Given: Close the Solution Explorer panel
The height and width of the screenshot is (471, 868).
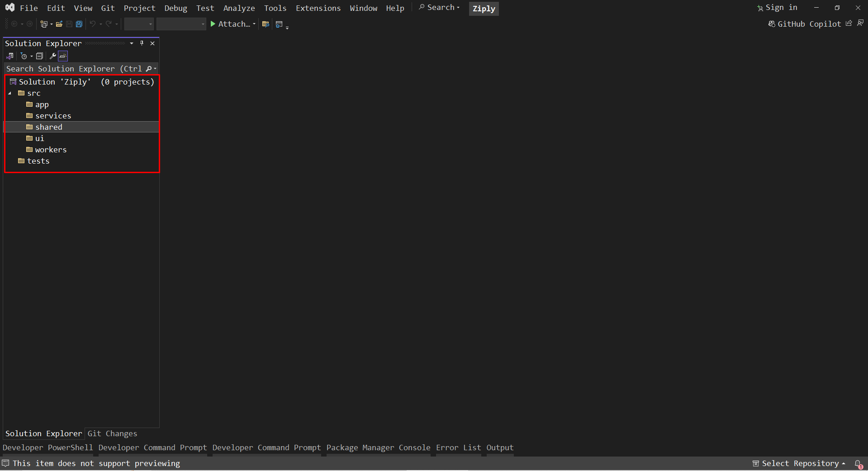Looking at the screenshot, I should [152, 43].
